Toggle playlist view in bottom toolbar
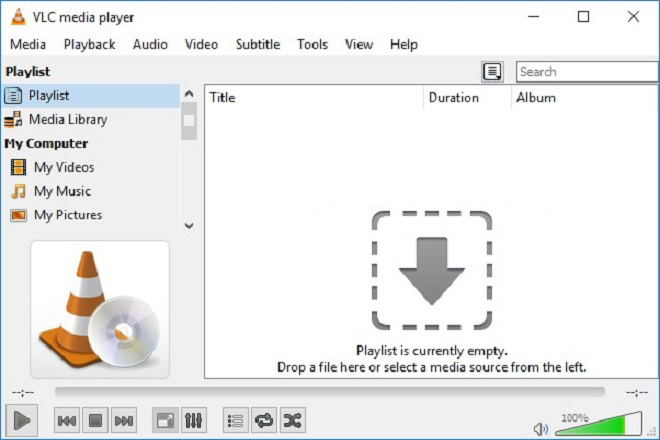 (x=235, y=420)
